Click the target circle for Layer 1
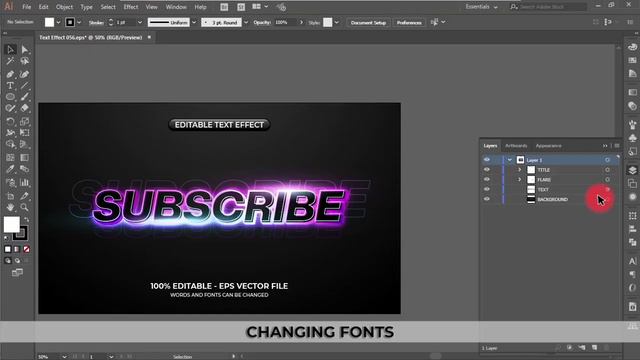 click(607, 160)
